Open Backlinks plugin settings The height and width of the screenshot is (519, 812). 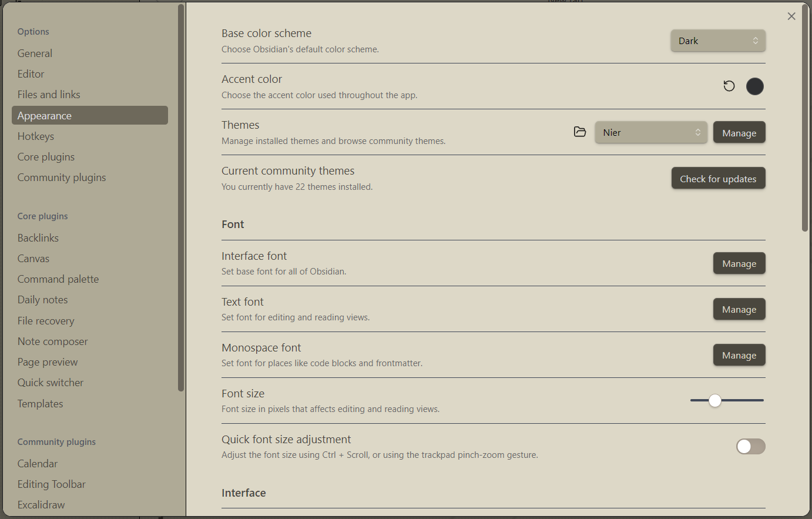90,238
